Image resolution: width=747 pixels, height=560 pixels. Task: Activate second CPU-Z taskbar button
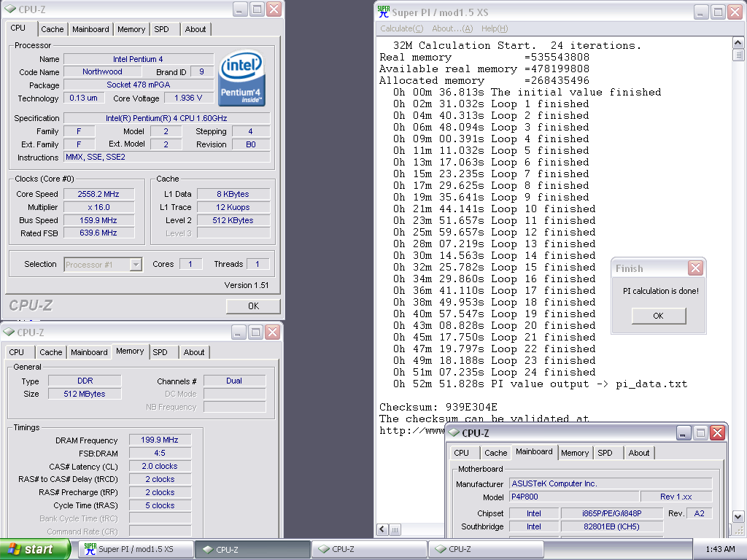pos(370,549)
